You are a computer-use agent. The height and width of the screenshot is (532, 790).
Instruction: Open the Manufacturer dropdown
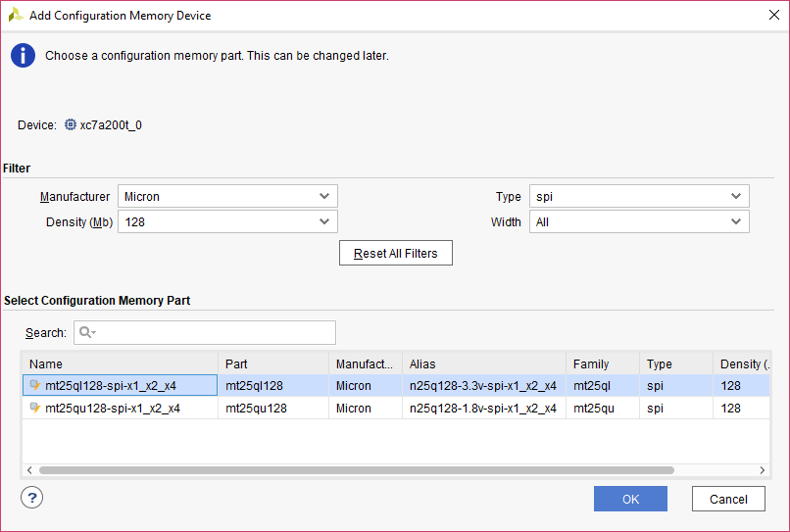227,197
